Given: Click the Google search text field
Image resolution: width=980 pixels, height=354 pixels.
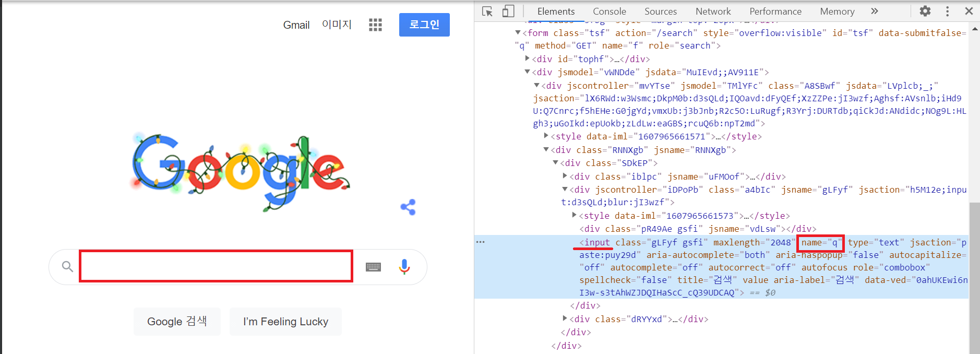Looking at the screenshot, I should point(216,266).
